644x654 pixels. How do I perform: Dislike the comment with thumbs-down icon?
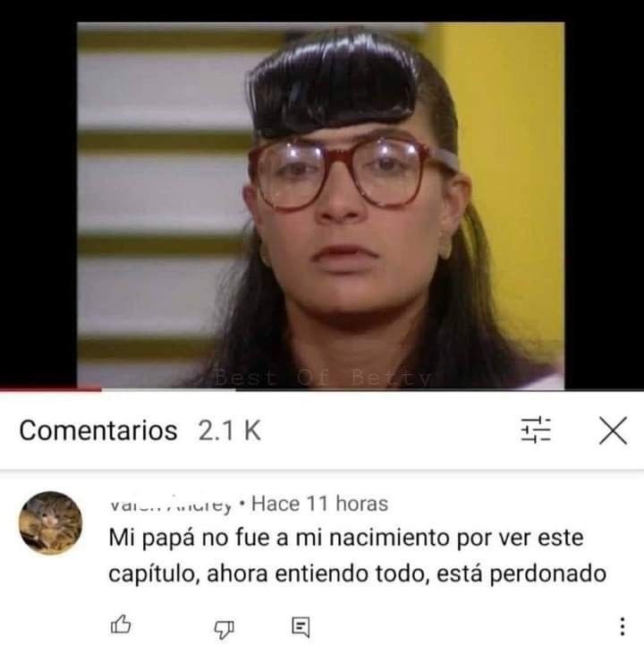[x=224, y=629]
